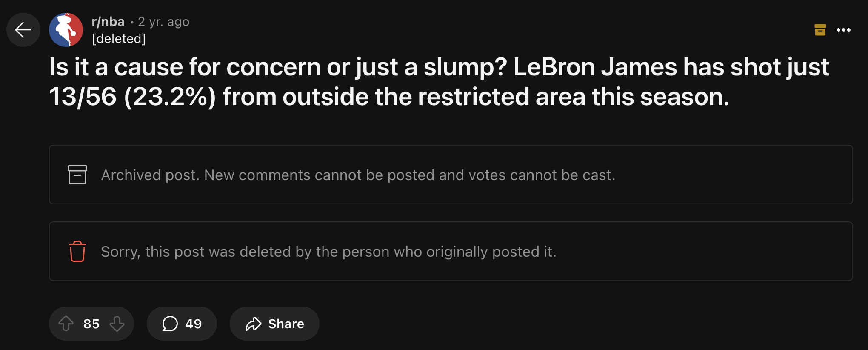This screenshot has width=868, height=350.
Task: Click the archive box icon in notice
Action: coord(77,175)
